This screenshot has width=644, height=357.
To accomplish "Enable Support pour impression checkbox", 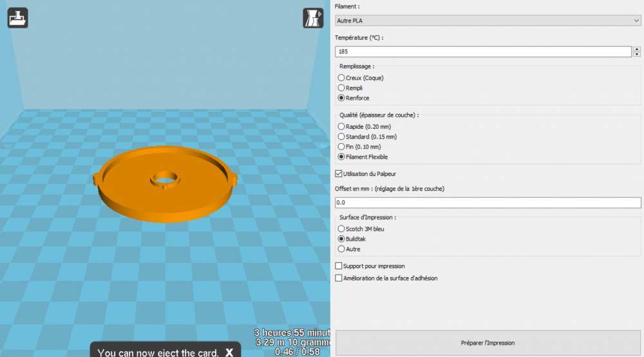I will click(x=339, y=265).
